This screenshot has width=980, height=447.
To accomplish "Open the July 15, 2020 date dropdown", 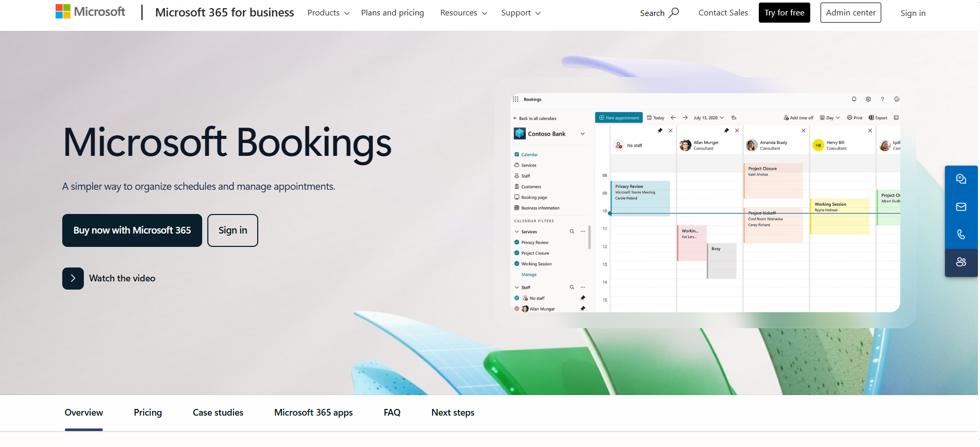I will click(x=708, y=118).
